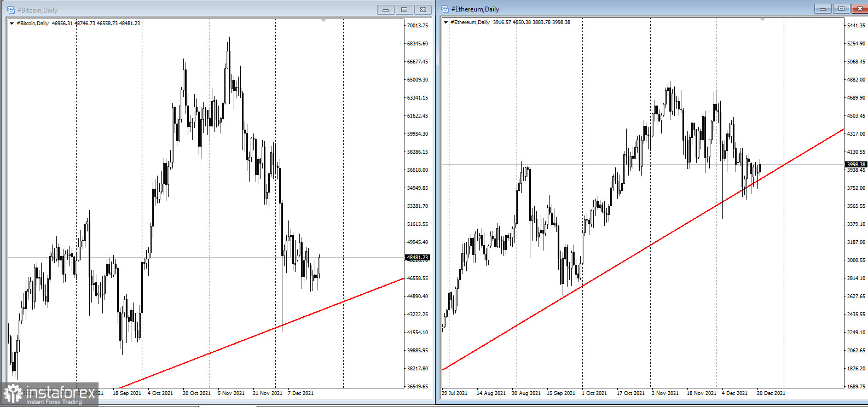
Task: Click the Ethereum chart shift triangle marker
Action: pos(762,20)
